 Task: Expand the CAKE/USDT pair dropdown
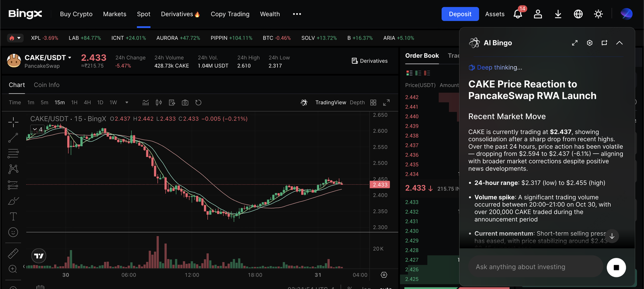coord(69,58)
